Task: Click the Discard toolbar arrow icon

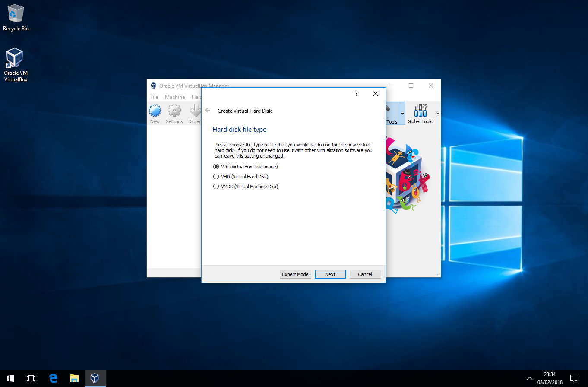Action: 195,114
